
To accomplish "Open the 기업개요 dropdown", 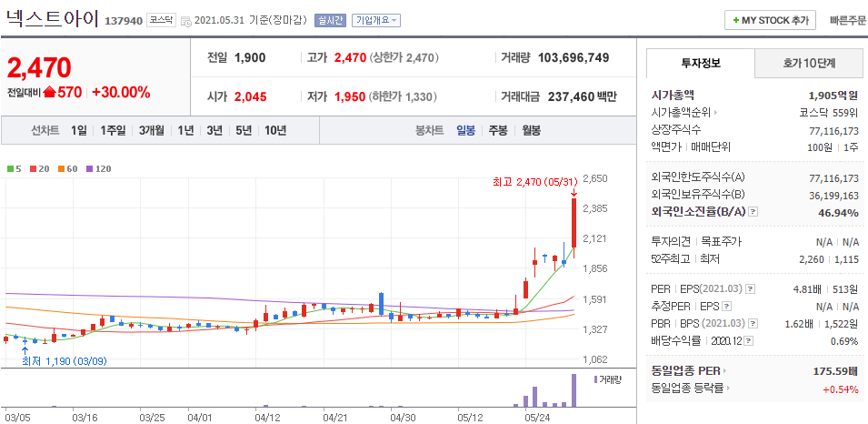I will click(x=376, y=21).
